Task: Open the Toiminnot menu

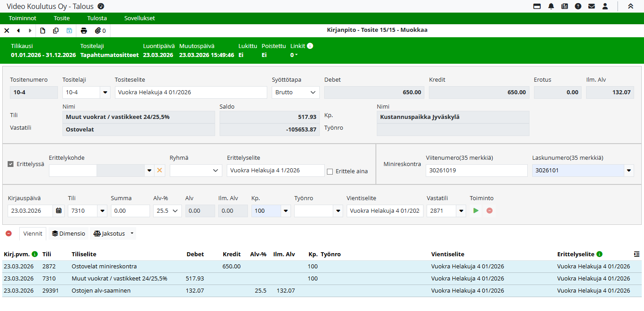Action: click(x=22, y=18)
